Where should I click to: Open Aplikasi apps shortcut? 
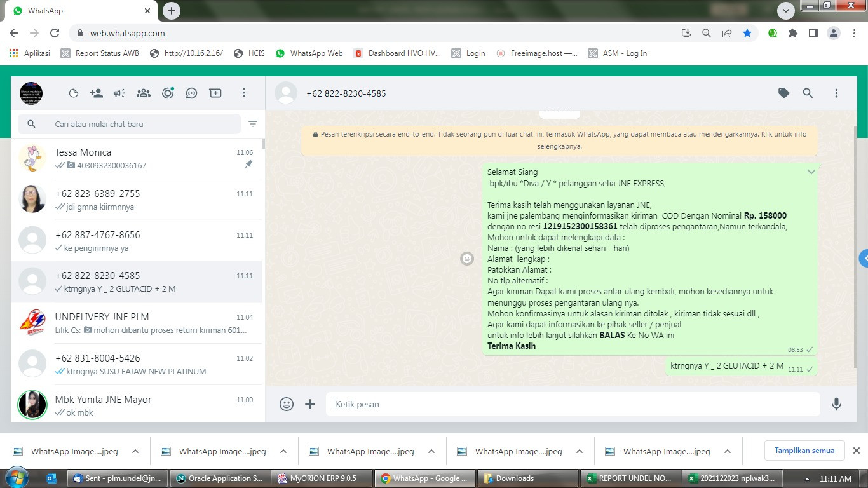point(30,53)
